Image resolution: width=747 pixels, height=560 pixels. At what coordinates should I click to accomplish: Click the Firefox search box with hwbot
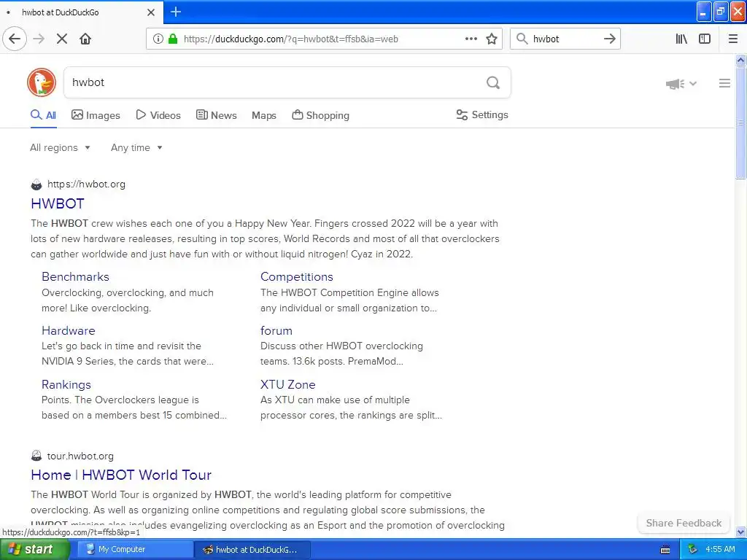(x=565, y=39)
